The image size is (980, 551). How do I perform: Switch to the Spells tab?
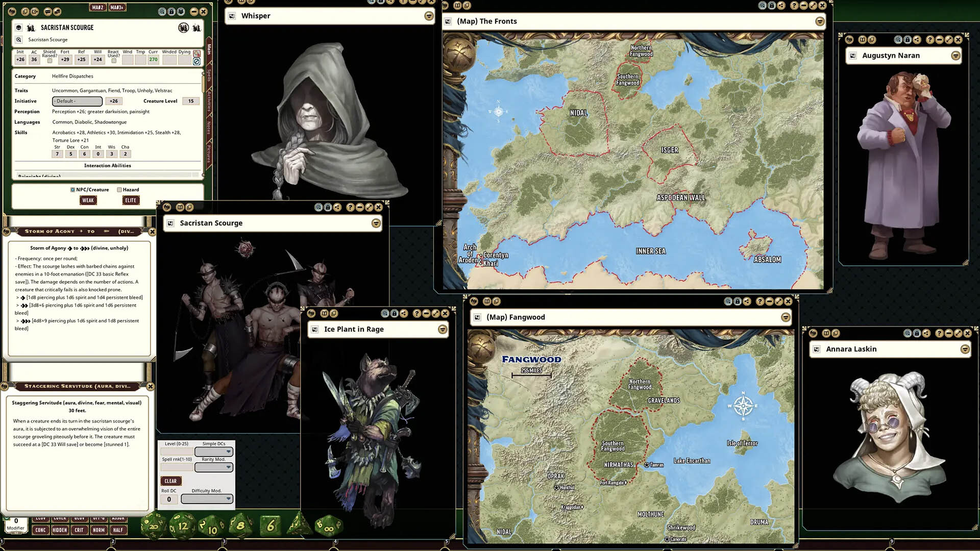[x=209, y=76]
